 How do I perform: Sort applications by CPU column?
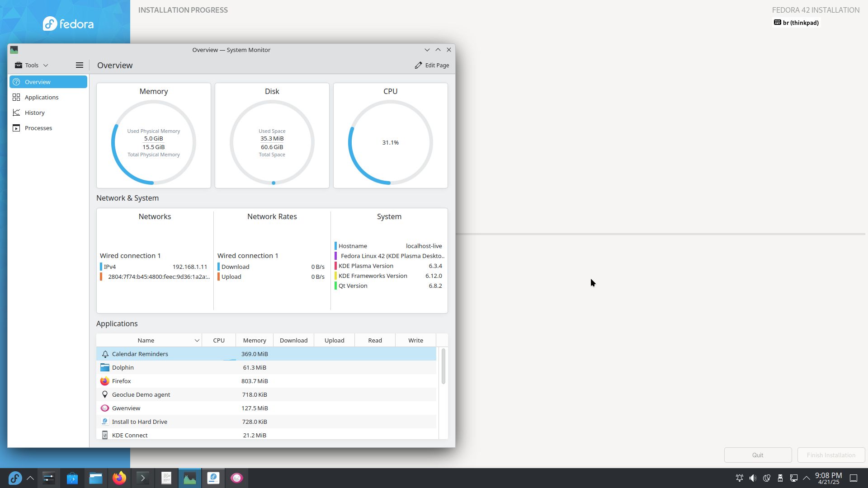click(x=219, y=340)
